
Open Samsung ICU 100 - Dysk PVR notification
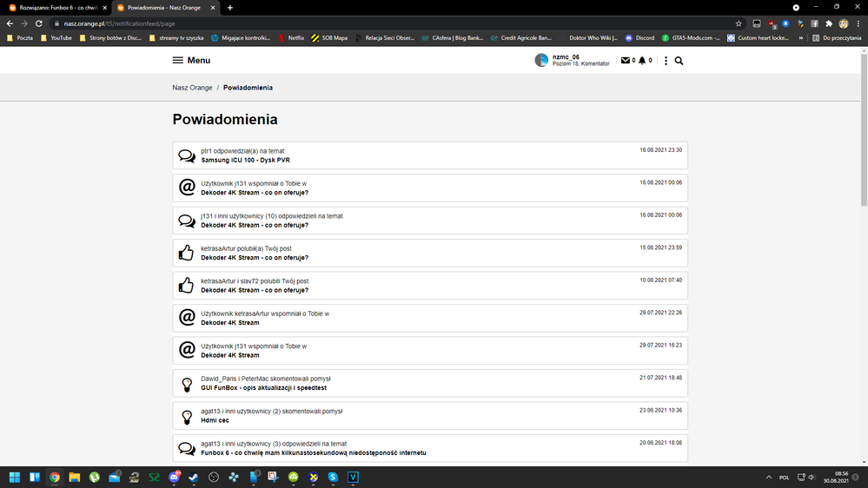coord(245,160)
